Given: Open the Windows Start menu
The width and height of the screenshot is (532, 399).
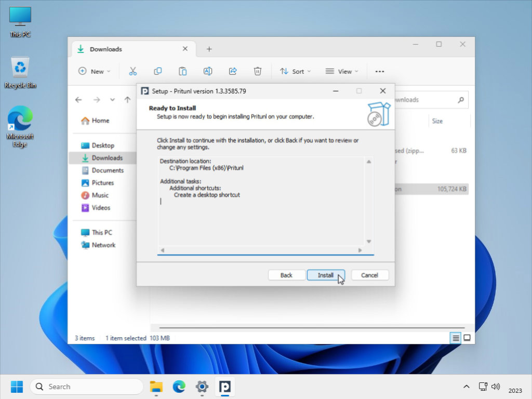Looking at the screenshot, I should point(17,387).
